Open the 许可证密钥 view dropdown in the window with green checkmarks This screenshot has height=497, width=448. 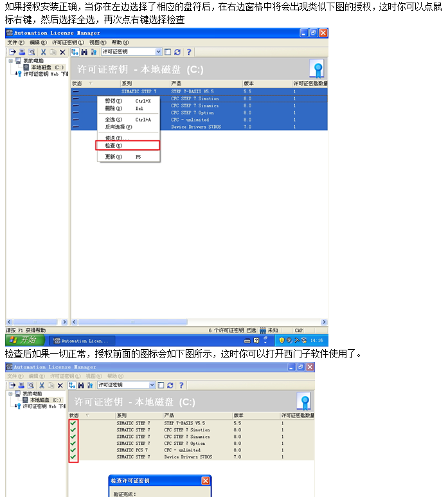tap(152, 384)
